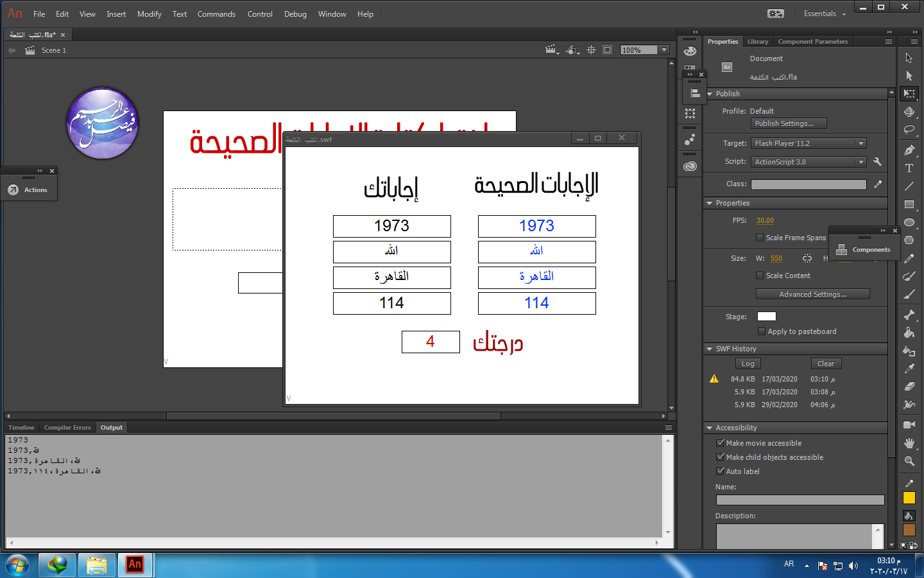Open the Transform panel icon
924x578 pixels.
(x=690, y=113)
